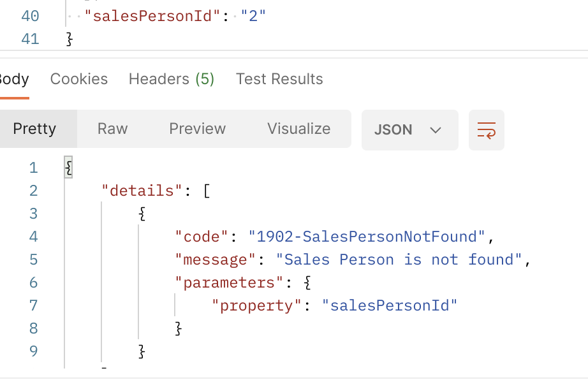Select the Body response tab
The height and width of the screenshot is (380, 588).
pos(14,79)
